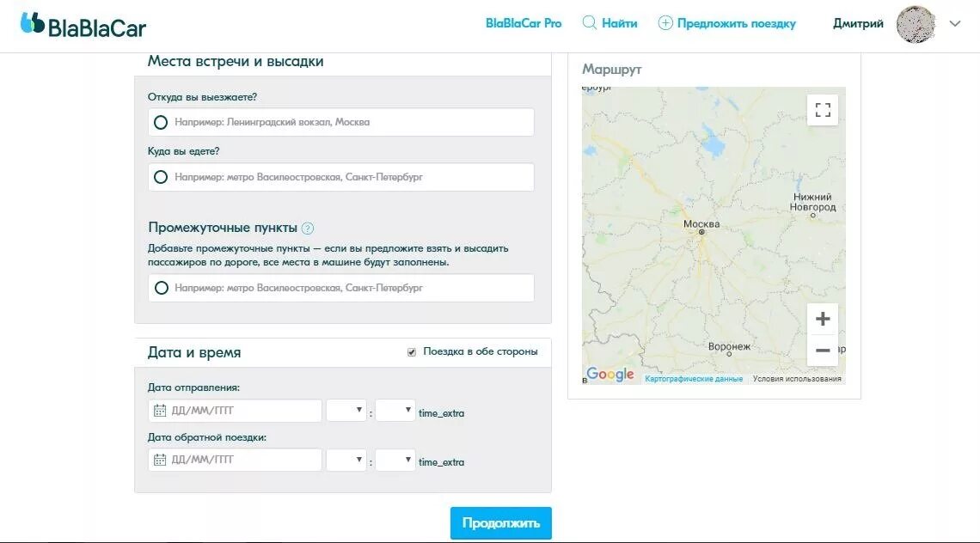Open return trip minutes dropdown
The image size is (980, 543).
[395, 460]
